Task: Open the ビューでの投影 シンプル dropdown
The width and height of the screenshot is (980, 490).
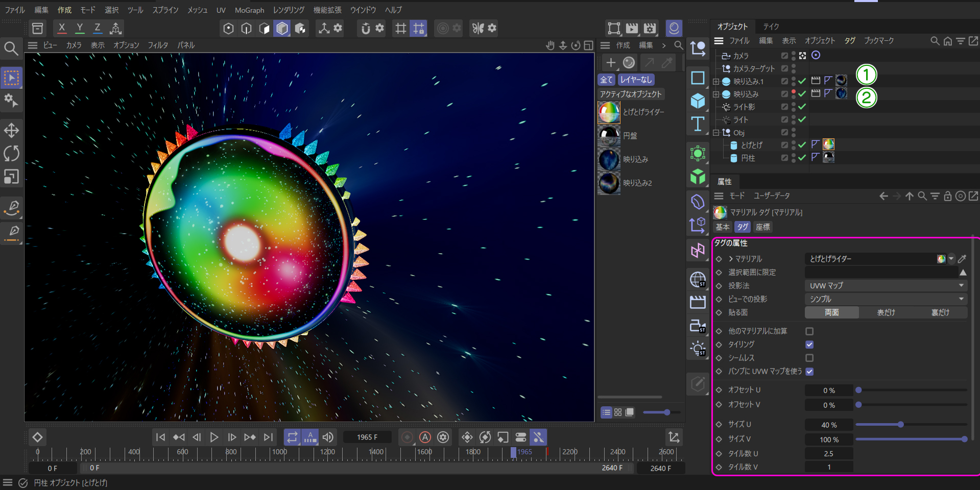Action: (x=886, y=299)
